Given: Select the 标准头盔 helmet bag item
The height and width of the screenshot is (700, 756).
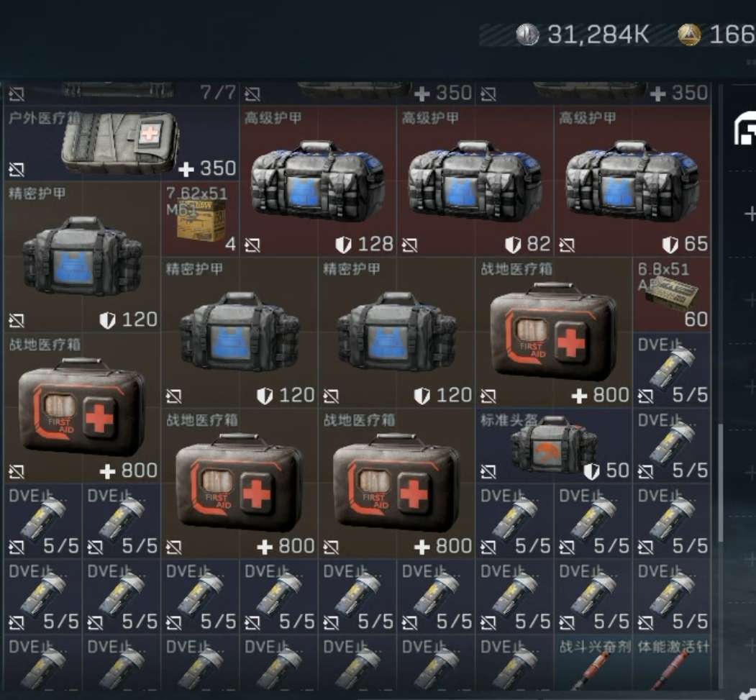Looking at the screenshot, I should tap(553, 445).
